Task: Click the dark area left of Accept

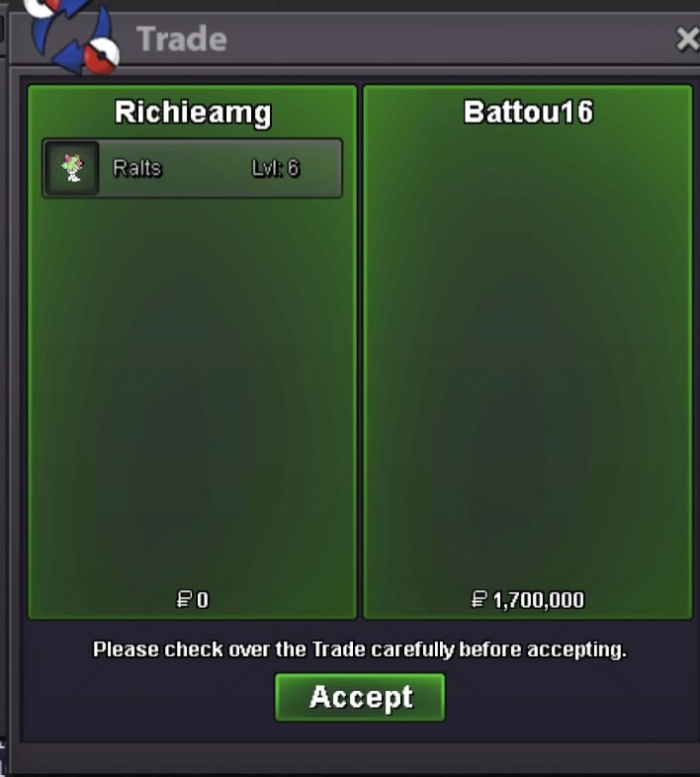Action: [x=147, y=697]
